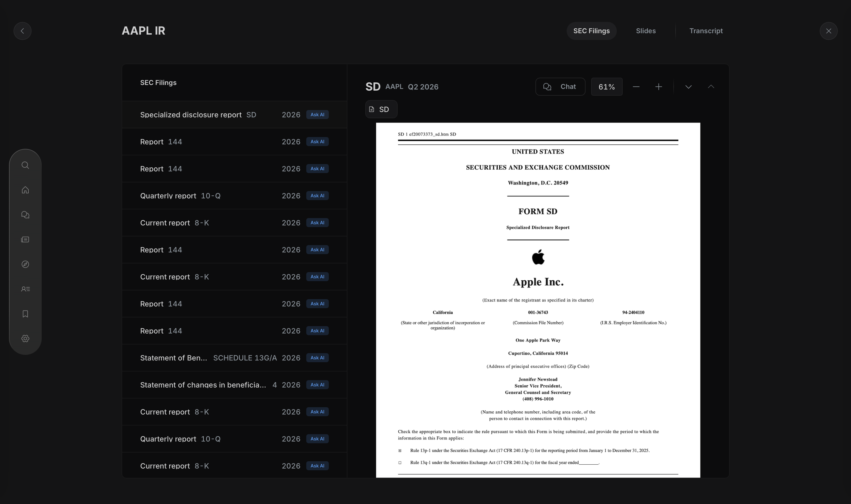Image resolution: width=851 pixels, height=504 pixels.
Task: Click the 61% zoom level field
Action: pyautogui.click(x=607, y=87)
